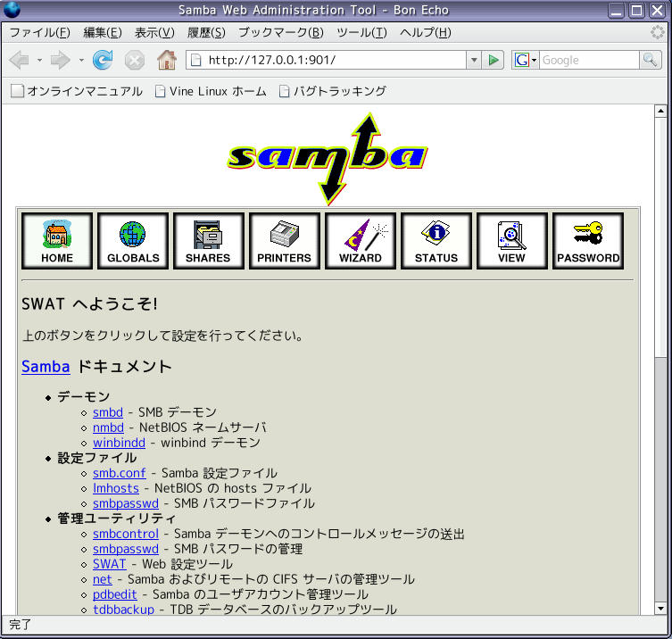Screen dimensions: 672x639
Task: Reload the page with the refresh icon
Action: 103,60
